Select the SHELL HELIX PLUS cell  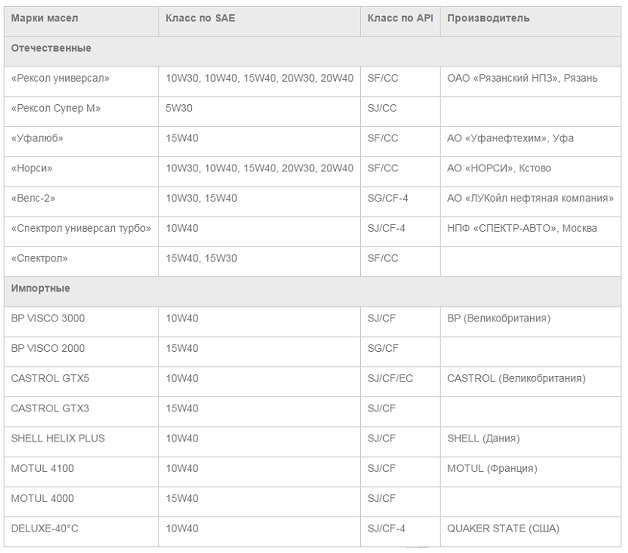coord(81,442)
